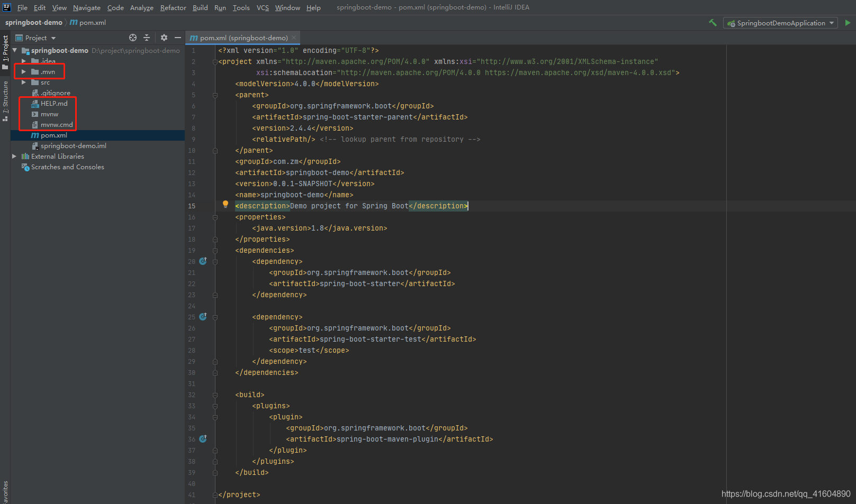The height and width of the screenshot is (504, 856).
Task: Click the lightbulb intention icon on line 15
Action: click(226, 204)
